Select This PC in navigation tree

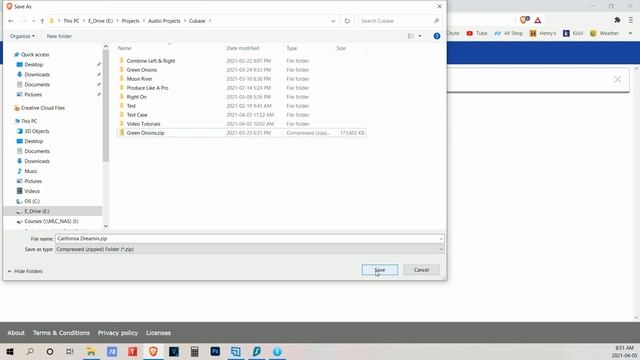(x=29, y=121)
